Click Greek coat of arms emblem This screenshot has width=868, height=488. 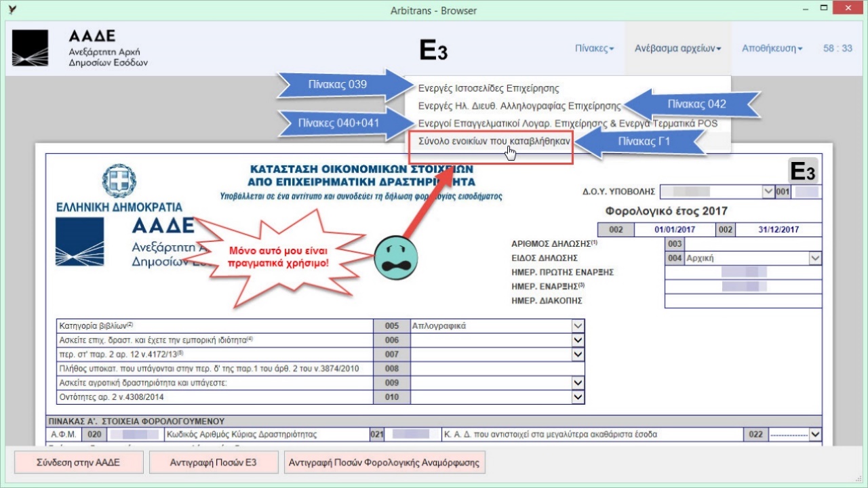119,181
